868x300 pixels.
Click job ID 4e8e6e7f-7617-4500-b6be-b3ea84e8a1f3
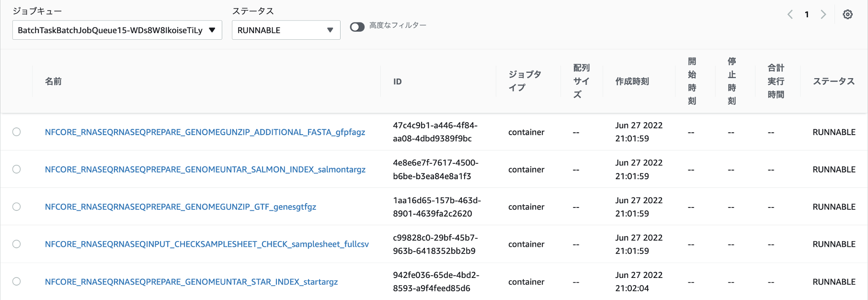(x=435, y=169)
